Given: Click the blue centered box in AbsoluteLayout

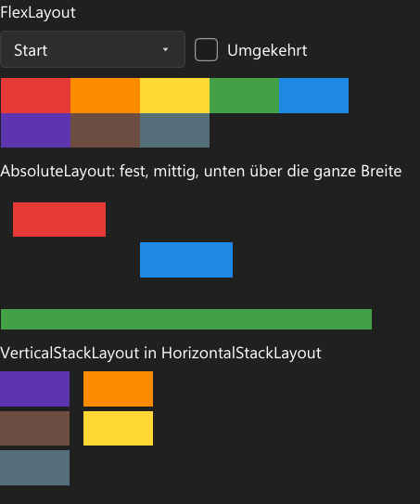Looking at the screenshot, I should pos(186,260).
